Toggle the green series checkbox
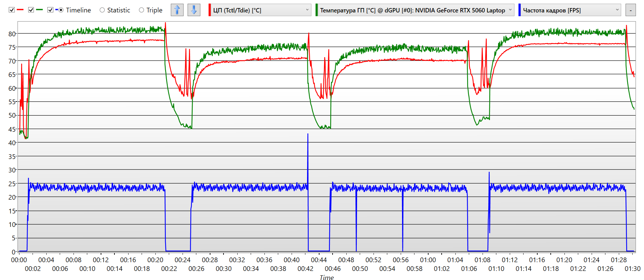 (31, 10)
